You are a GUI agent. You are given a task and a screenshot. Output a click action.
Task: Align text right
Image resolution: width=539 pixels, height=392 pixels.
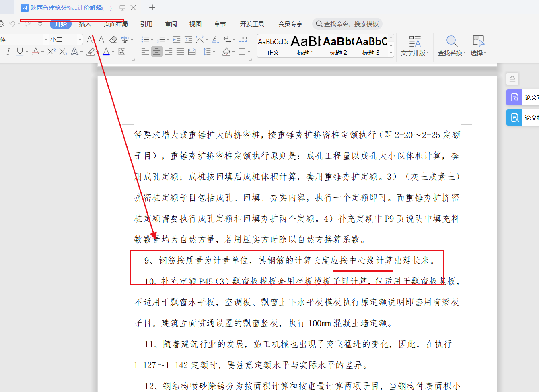pos(169,52)
